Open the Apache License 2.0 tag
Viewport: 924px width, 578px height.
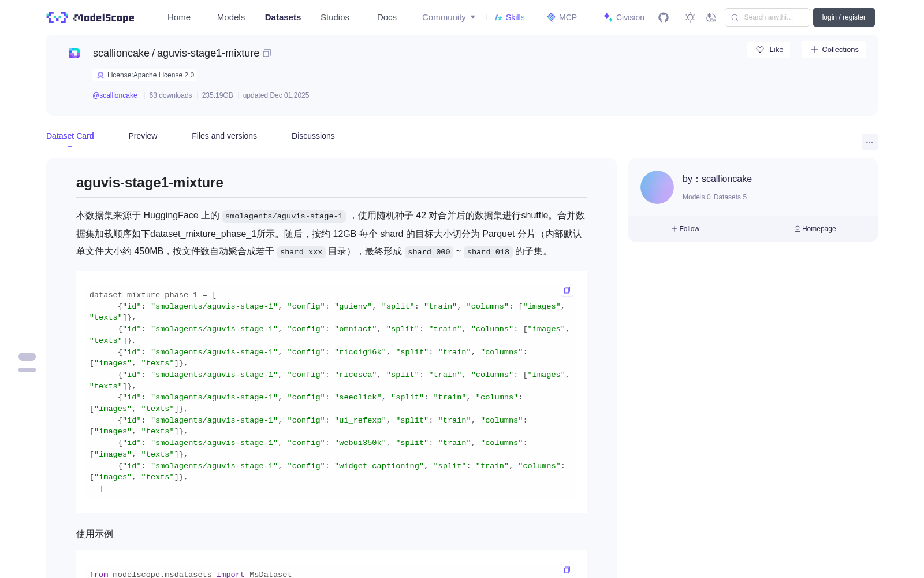[144, 75]
